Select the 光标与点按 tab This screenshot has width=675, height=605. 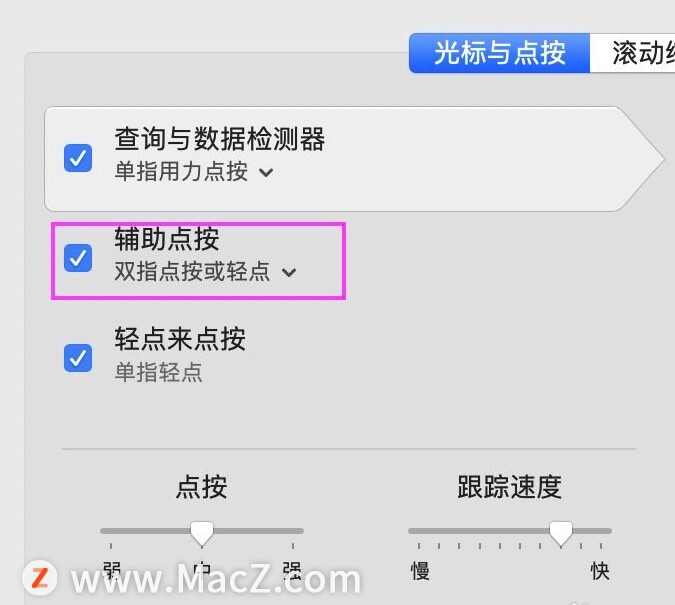click(499, 53)
